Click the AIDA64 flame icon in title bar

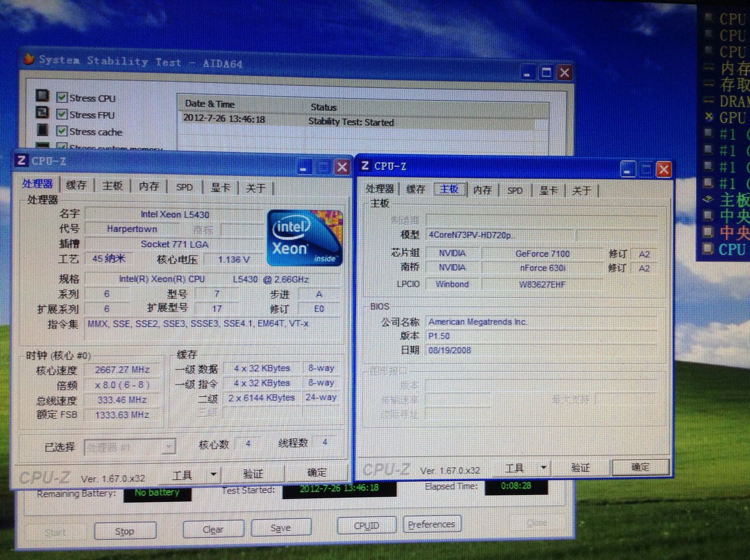pyautogui.click(x=29, y=59)
